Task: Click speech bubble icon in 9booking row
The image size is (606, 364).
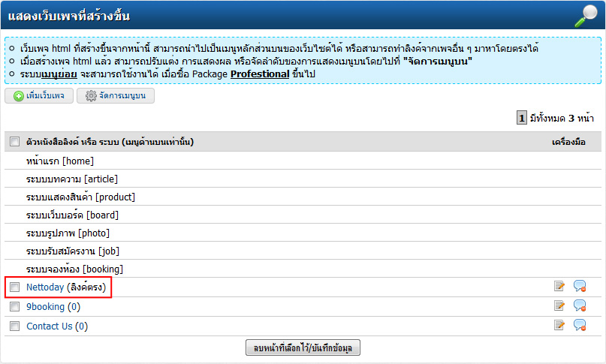Action: pyautogui.click(x=579, y=305)
